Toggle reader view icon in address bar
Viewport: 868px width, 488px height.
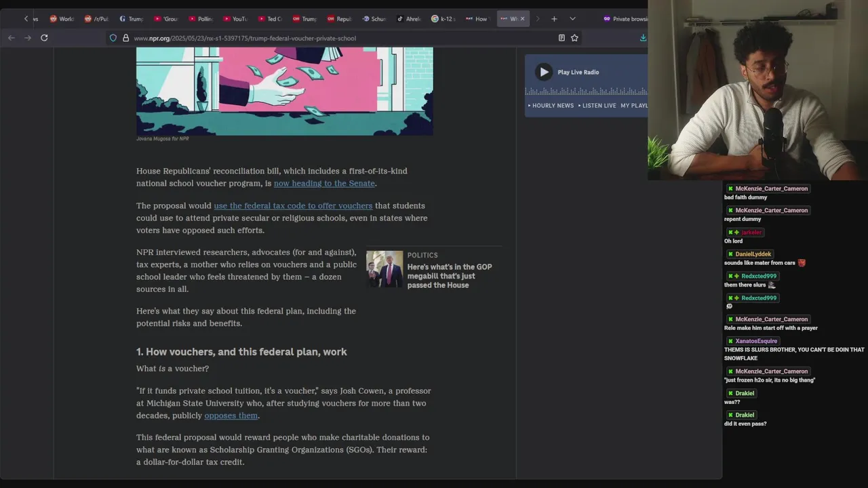[561, 38]
